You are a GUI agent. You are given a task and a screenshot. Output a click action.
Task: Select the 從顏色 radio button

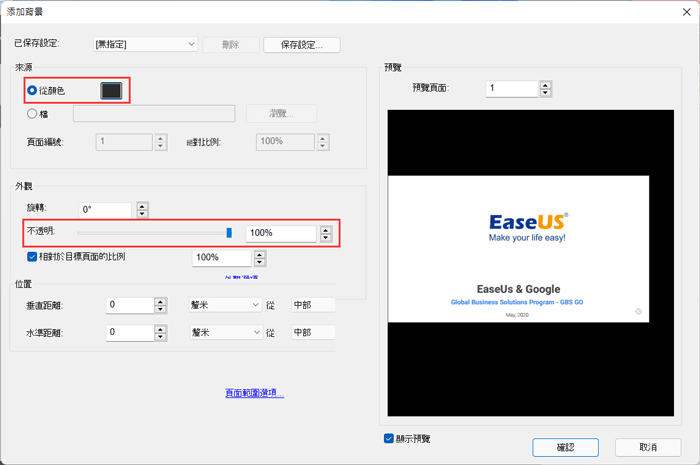click(33, 91)
